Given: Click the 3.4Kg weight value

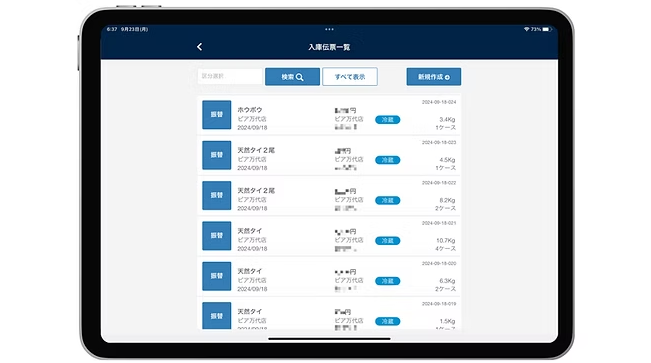Looking at the screenshot, I should pos(447,120).
